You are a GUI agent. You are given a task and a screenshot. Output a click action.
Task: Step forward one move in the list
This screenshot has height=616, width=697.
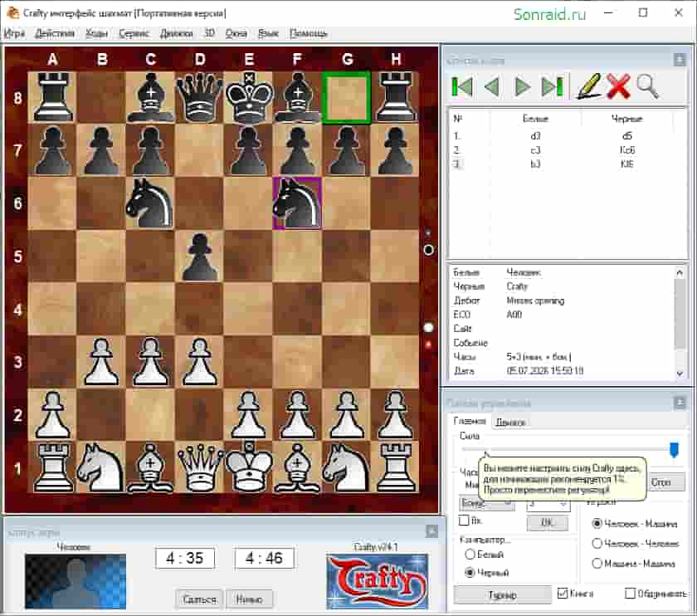522,86
